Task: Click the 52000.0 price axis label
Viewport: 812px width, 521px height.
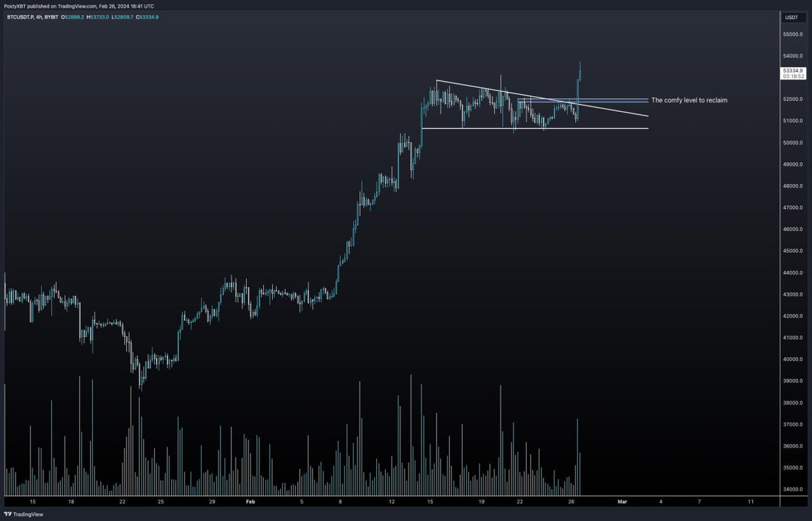Action: [793, 99]
